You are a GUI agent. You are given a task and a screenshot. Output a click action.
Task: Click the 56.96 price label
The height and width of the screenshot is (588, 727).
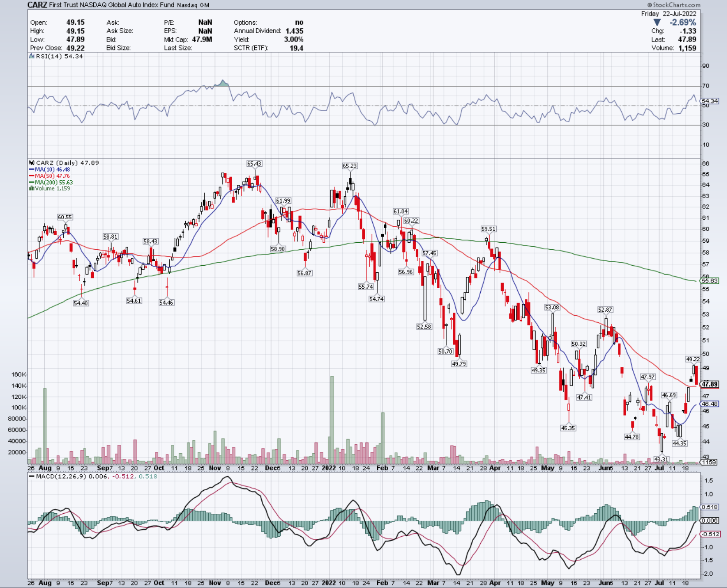point(406,272)
